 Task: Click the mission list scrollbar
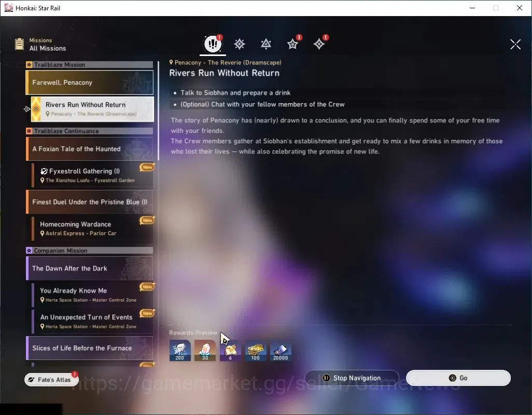(159, 110)
